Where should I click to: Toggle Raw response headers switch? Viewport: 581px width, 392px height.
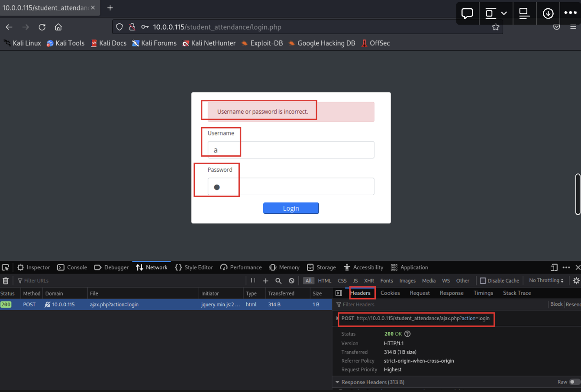coord(574,382)
